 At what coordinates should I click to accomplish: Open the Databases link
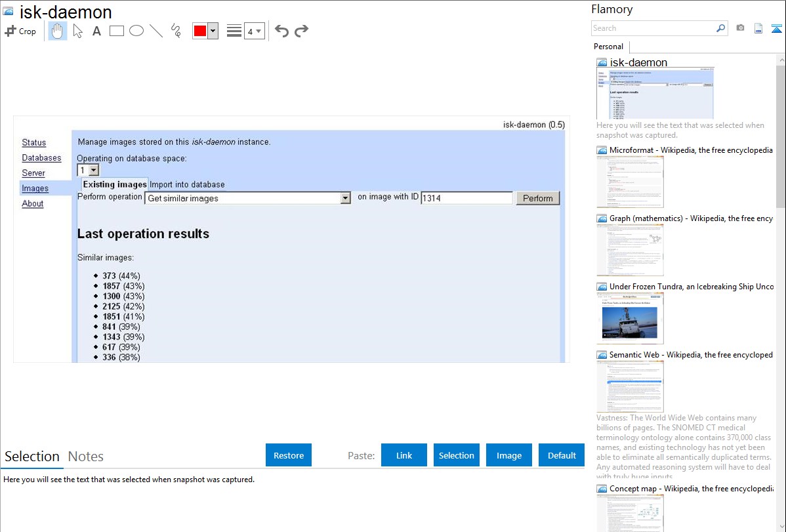click(x=41, y=157)
